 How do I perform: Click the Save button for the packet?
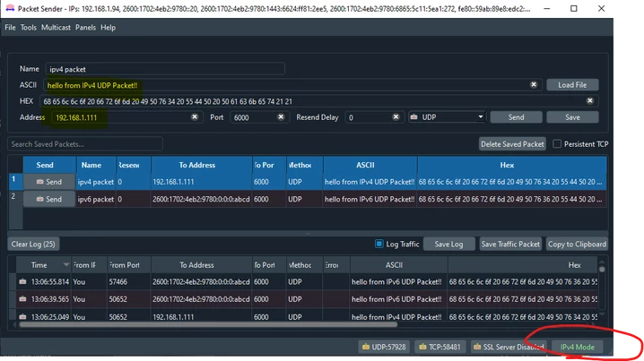(x=572, y=117)
